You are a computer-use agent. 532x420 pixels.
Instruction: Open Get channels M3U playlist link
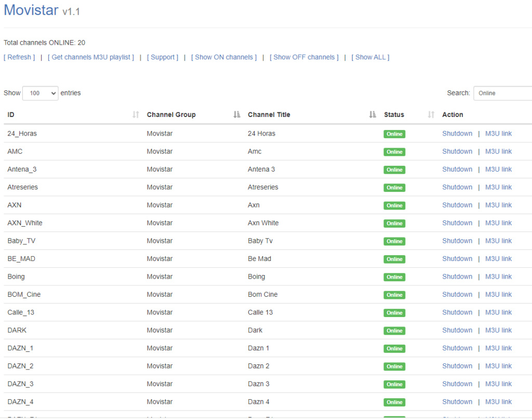91,57
